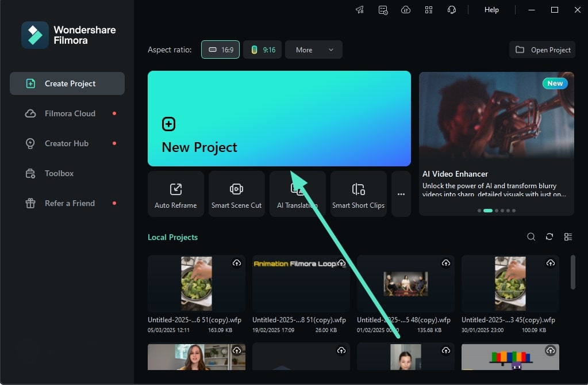Show more tools via ellipsis button

pos(401,194)
